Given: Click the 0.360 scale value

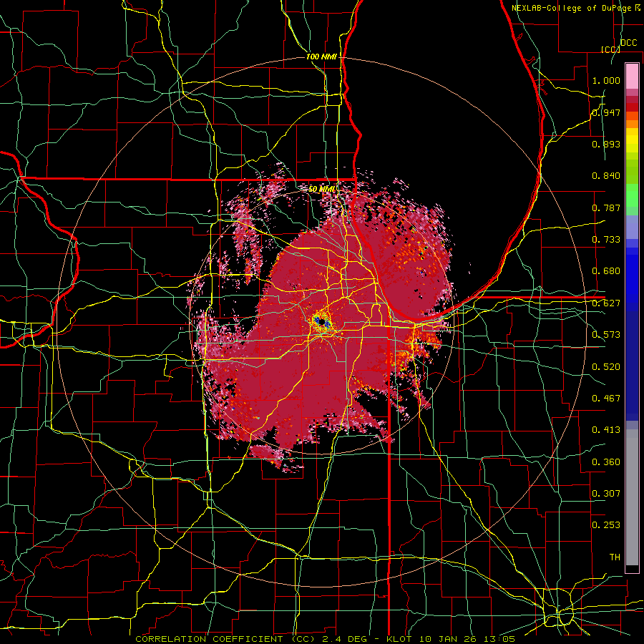Looking at the screenshot, I should tap(606, 462).
